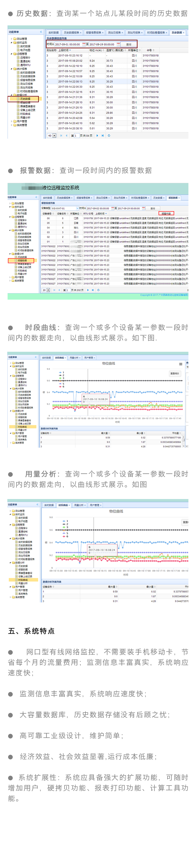This screenshot has width=196, height=868.
Task: Click 报警内容 column header
Action: click(166, 213)
